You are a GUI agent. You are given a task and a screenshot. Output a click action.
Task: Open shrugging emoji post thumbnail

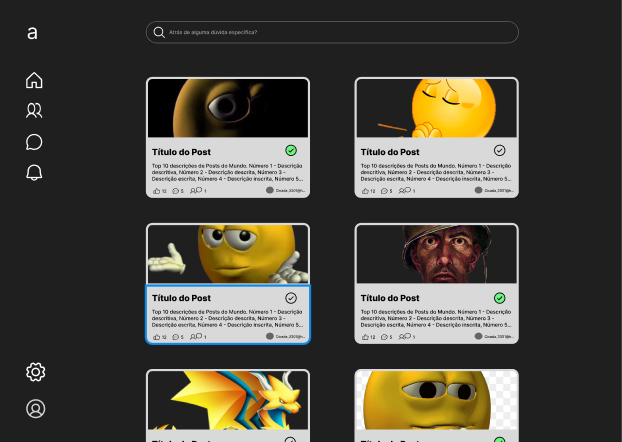click(x=228, y=254)
